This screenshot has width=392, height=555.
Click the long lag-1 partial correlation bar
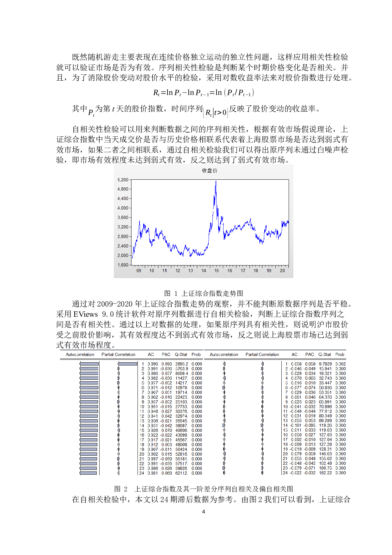(x=128, y=364)
